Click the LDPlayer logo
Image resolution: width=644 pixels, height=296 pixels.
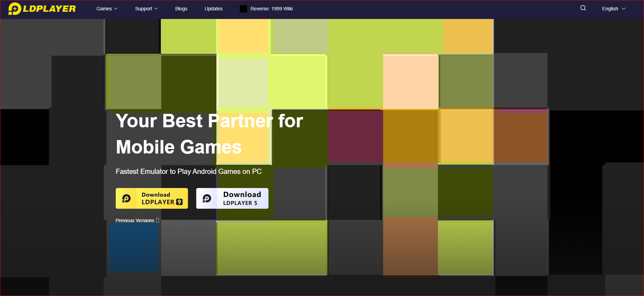(42, 9)
